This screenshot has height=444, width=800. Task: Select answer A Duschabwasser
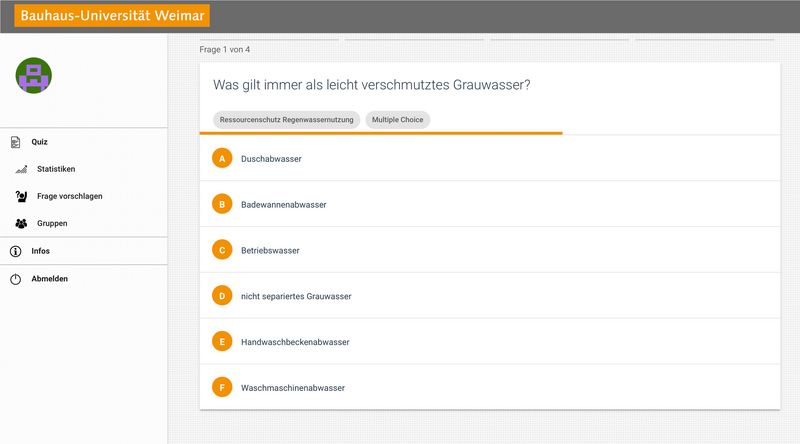490,158
